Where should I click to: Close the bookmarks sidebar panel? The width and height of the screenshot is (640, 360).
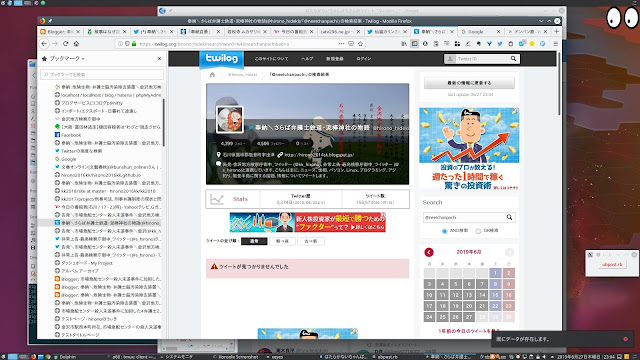159,59
